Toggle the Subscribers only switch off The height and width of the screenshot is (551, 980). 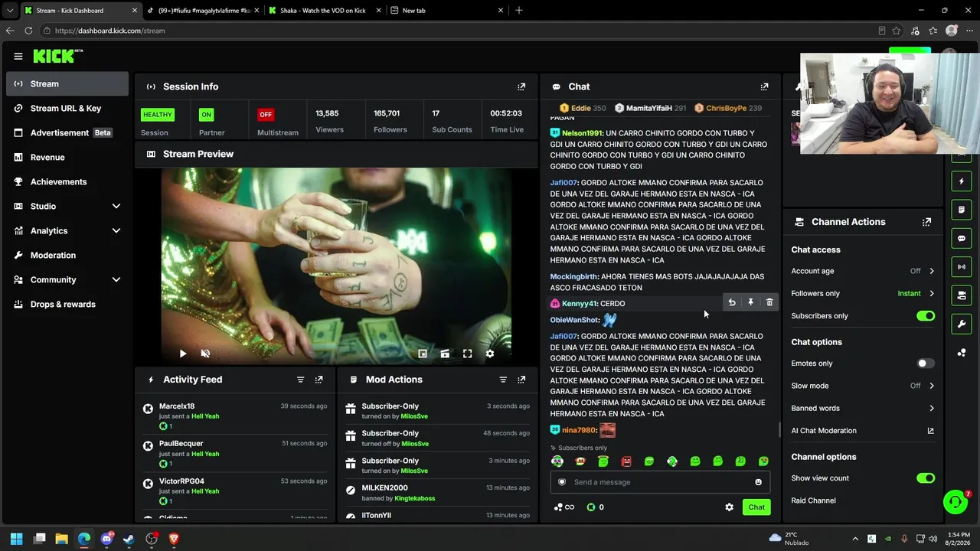point(926,316)
